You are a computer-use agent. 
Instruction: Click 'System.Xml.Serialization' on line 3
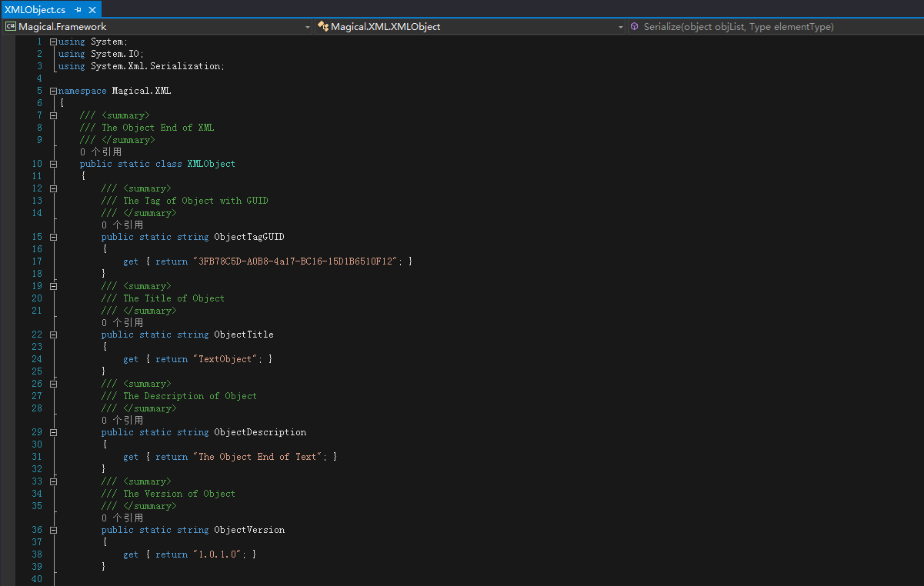tap(156, 66)
